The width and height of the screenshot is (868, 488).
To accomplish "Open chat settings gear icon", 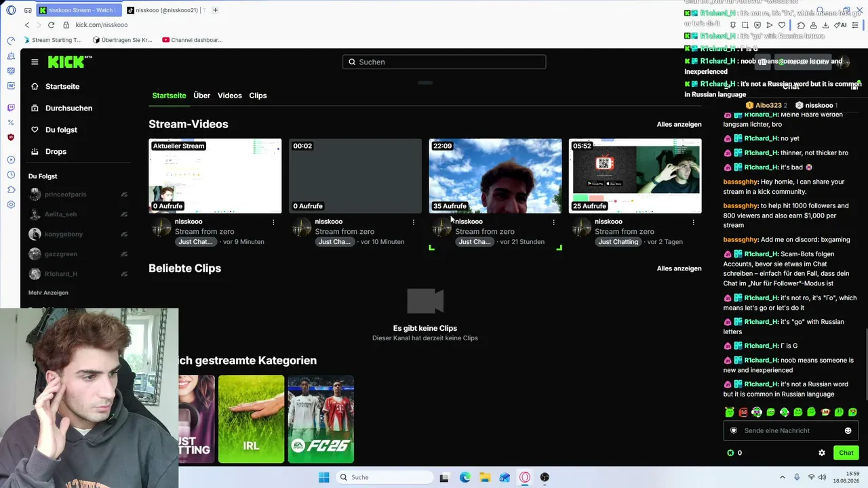I will (x=822, y=453).
